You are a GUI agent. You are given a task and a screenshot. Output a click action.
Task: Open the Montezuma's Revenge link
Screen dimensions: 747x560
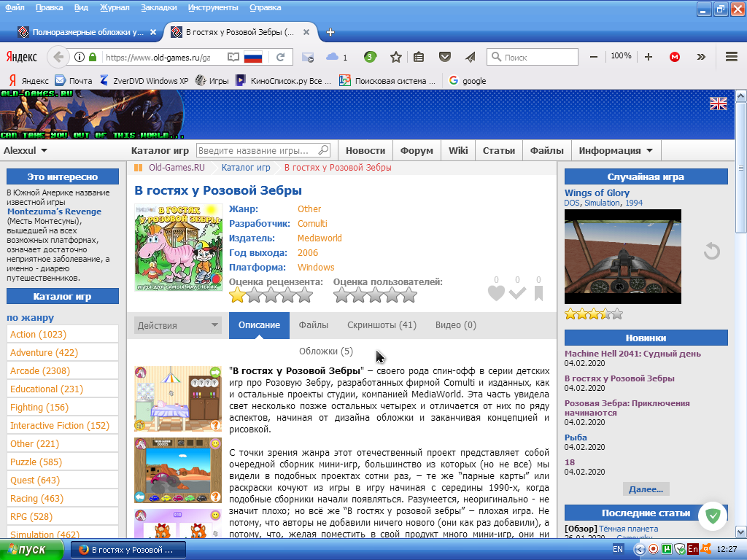coord(54,211)
